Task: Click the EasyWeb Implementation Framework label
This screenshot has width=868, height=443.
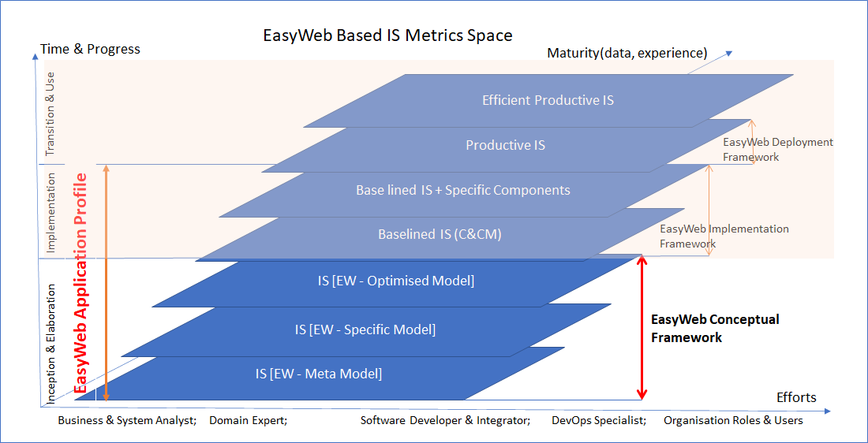Action: [x=724, y=236]
